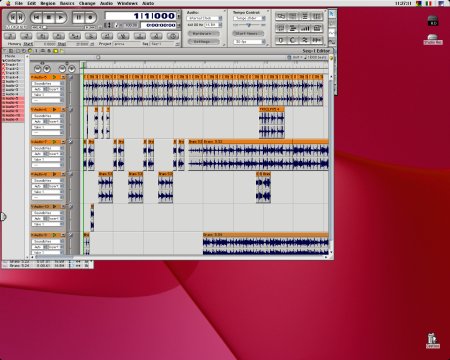The height and width of the screenshot is (360, 450).
Task: Open the frame rate 30 fps dropdown
Action: click(x=249, y=42)
